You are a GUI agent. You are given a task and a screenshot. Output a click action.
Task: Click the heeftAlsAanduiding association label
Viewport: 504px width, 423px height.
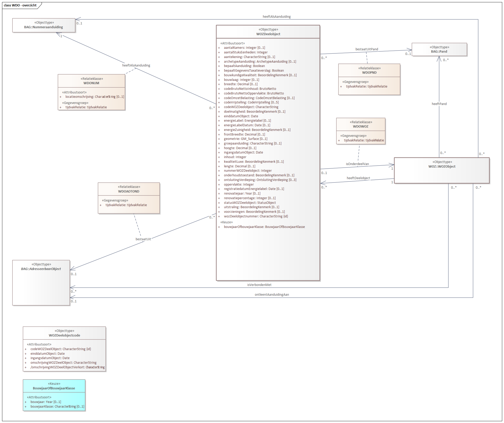(x=276, y=16)
